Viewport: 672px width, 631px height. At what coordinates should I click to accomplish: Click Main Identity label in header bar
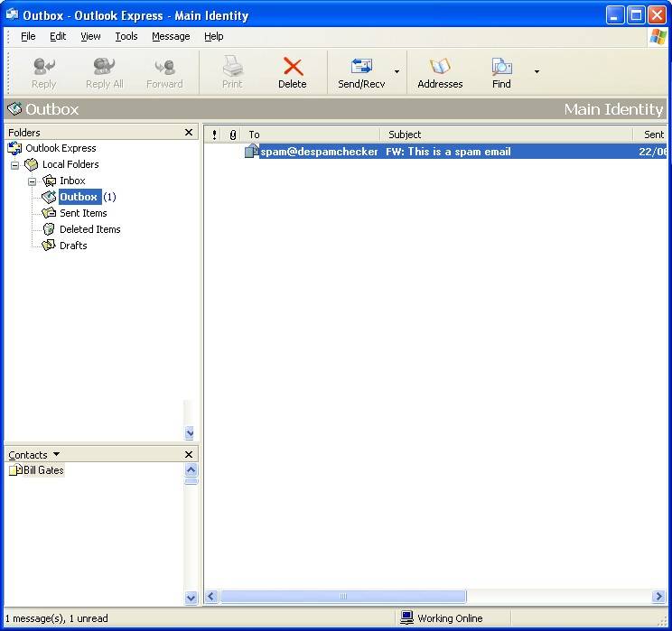pyautogui.click(x=613, y=109)
